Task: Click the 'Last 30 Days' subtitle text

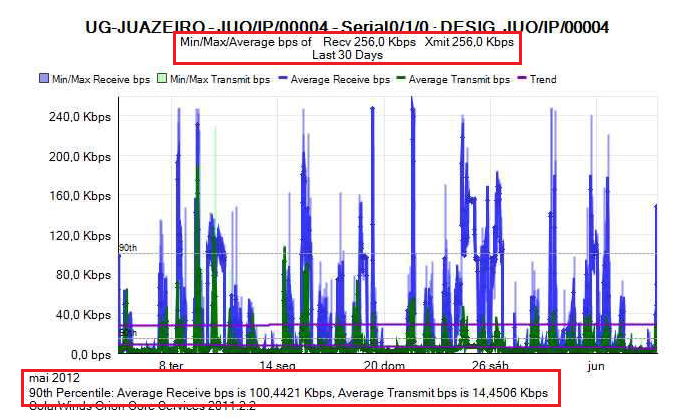Action: pyautogui.click(x=347, y=55)
